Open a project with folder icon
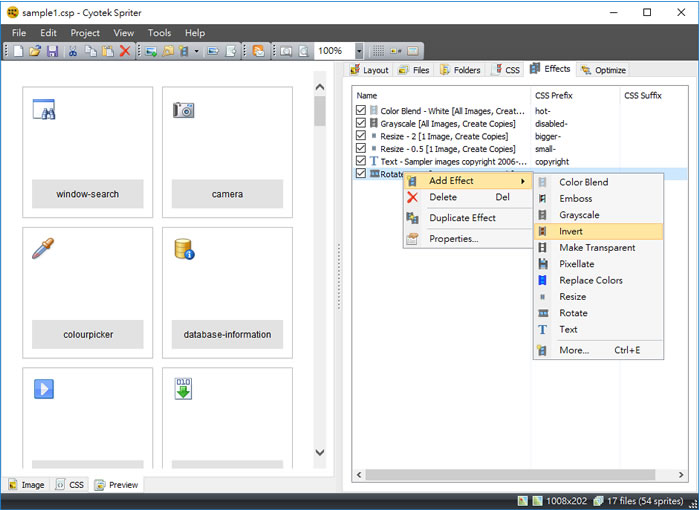 point(35,51)
